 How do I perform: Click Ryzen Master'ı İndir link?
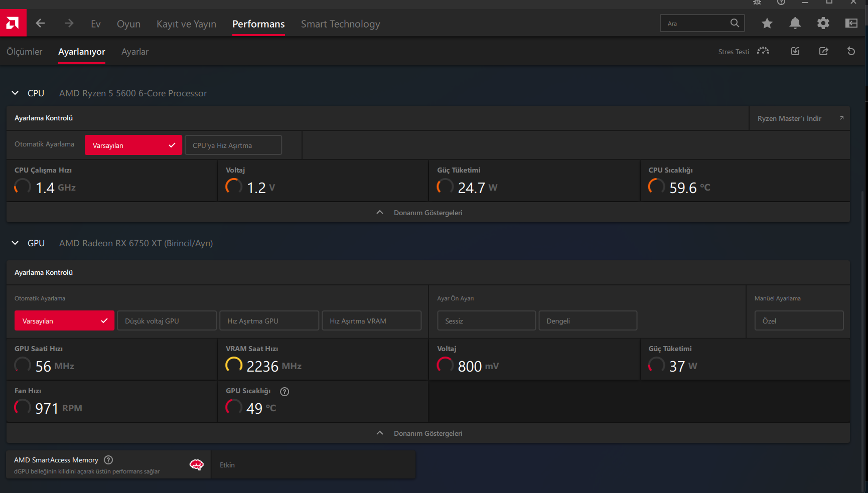(789, 118)
